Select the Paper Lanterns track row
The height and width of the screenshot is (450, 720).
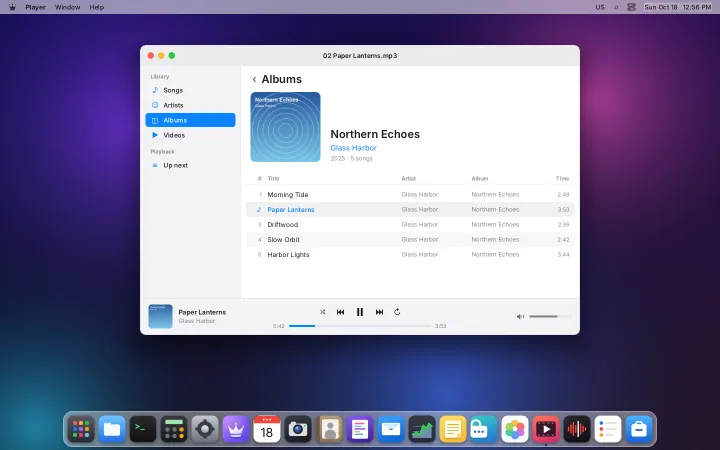tap(410, 209)
